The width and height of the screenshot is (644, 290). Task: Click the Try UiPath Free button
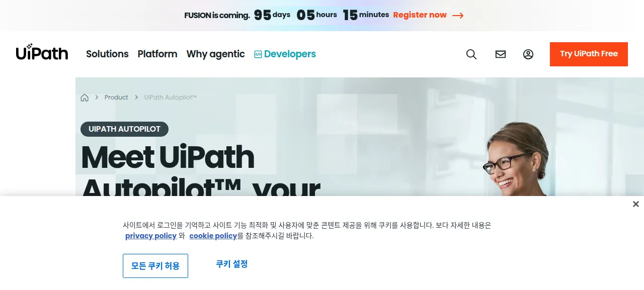[x=589, y=54]
